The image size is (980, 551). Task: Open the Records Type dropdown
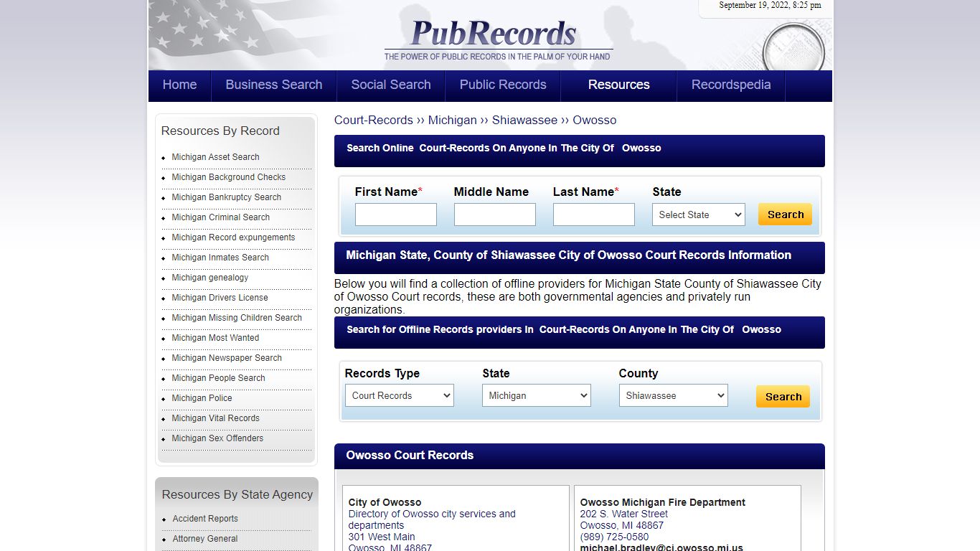[x=400, y=395]
